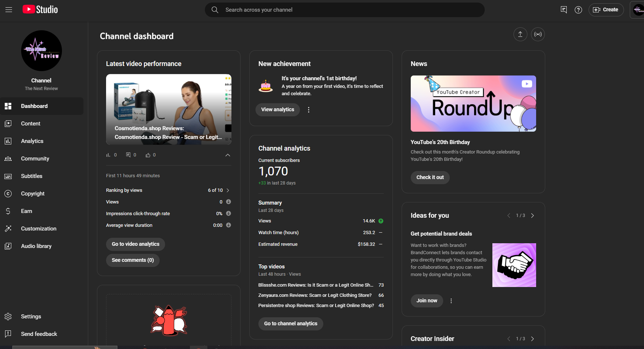This screenshot has height=349, width=644.
Task: Go to next Ideas for you card
Action: (532, 216)
